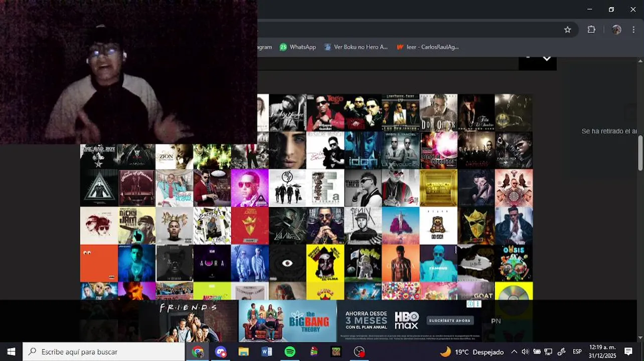This screenshot has width=644, height=361.
Task: Open the recording app taskbar icon
Action: pos(359,352)
